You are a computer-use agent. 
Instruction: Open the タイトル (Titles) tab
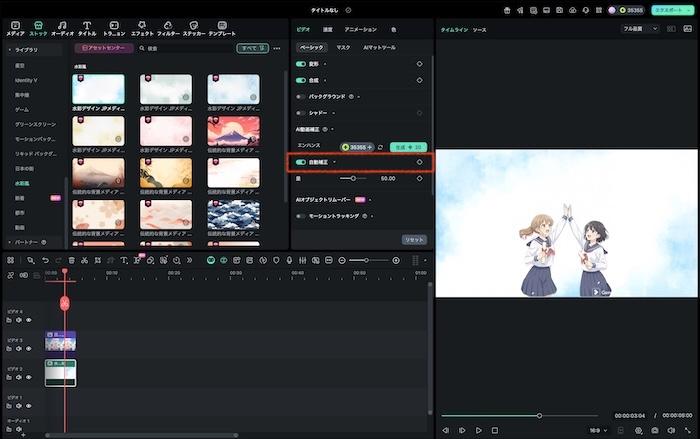(x=87, y=29)
